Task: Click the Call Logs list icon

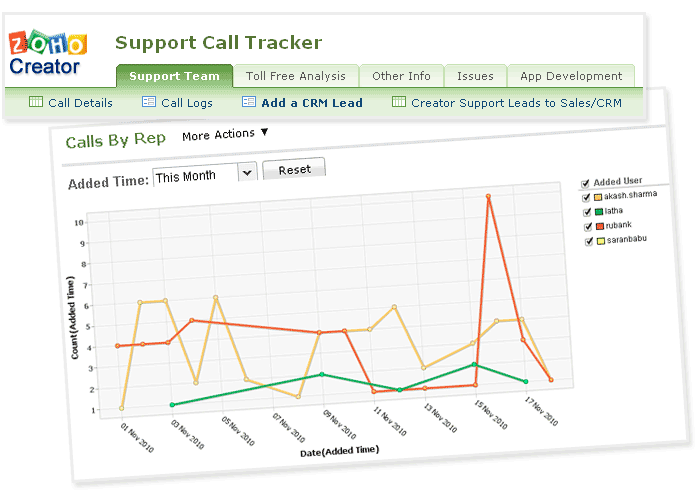Action: pyautogui.click(x=149, y=102)
